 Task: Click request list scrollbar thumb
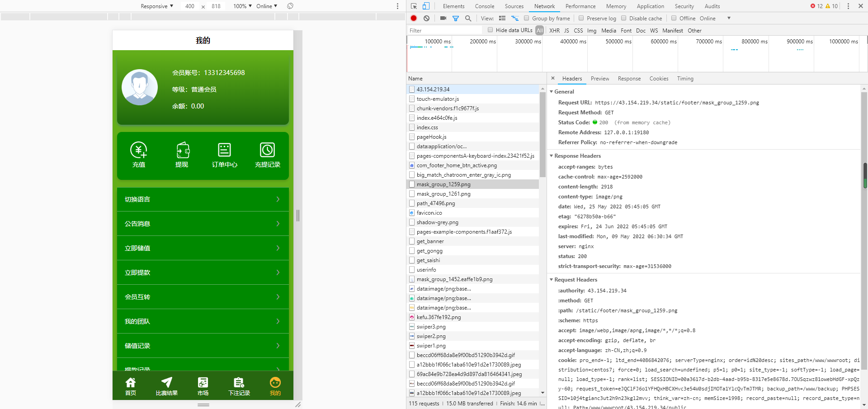[x=542, y=135]
